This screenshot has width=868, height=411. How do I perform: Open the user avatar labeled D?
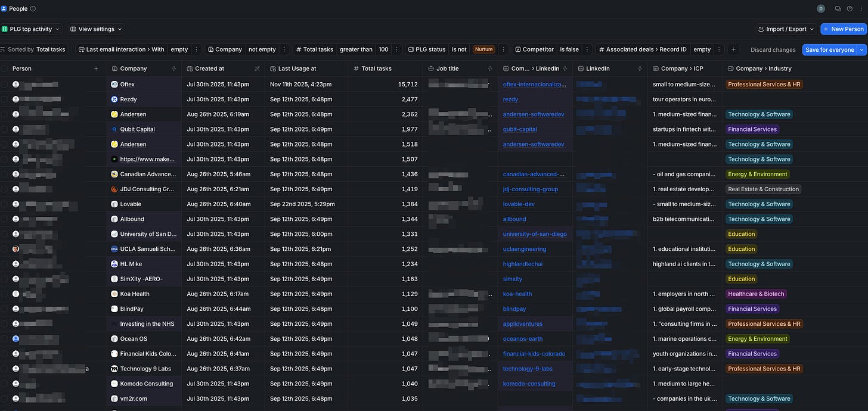pyautogui.click(x=821, y=9)
